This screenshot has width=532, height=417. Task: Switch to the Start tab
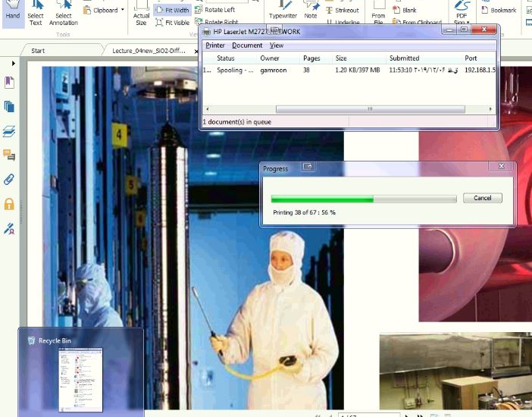click(38, 51)
